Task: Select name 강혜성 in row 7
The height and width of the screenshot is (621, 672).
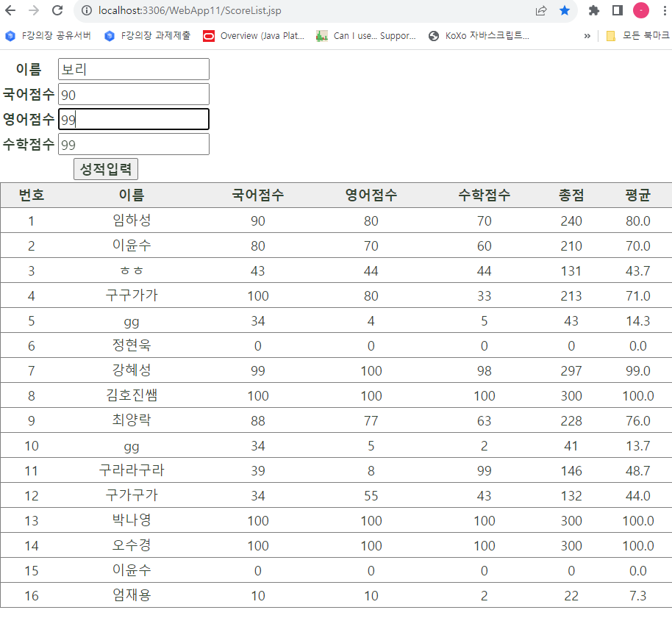Action: point(132,370)
